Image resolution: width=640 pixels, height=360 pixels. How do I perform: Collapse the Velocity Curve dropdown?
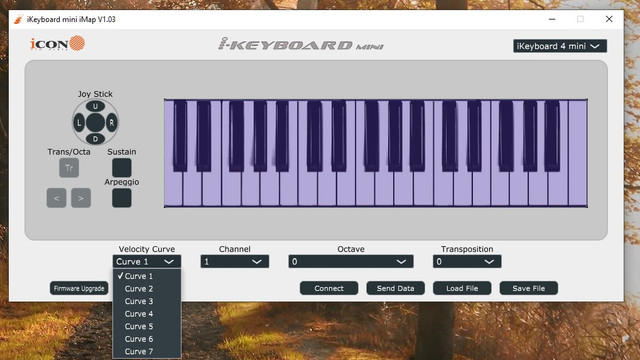click(x=147, y=262)
